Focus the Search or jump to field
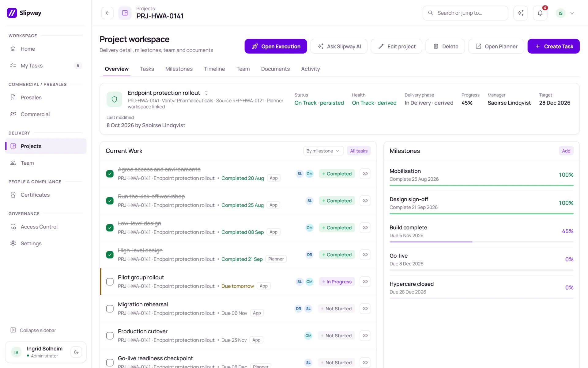Viewport: 588px width, 368px height. (x=466, y=13)
